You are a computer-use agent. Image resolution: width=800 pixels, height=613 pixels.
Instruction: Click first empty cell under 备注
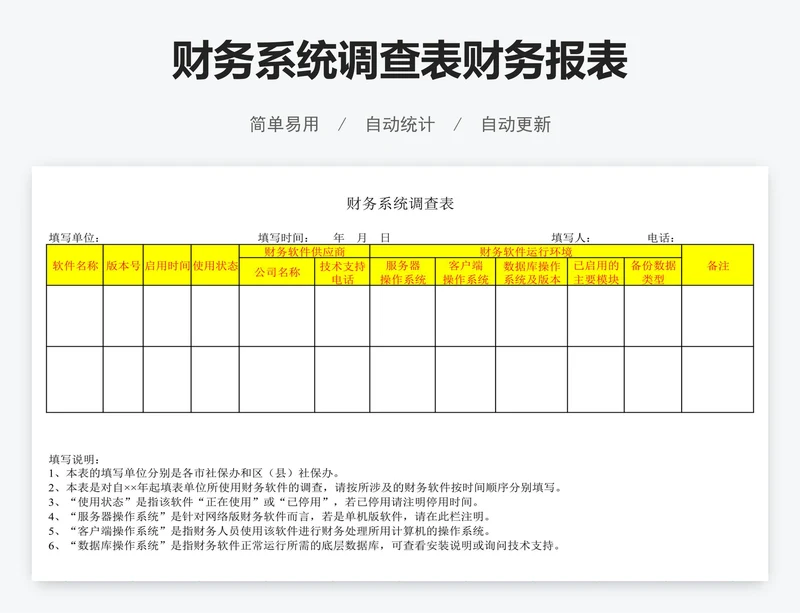718,316
